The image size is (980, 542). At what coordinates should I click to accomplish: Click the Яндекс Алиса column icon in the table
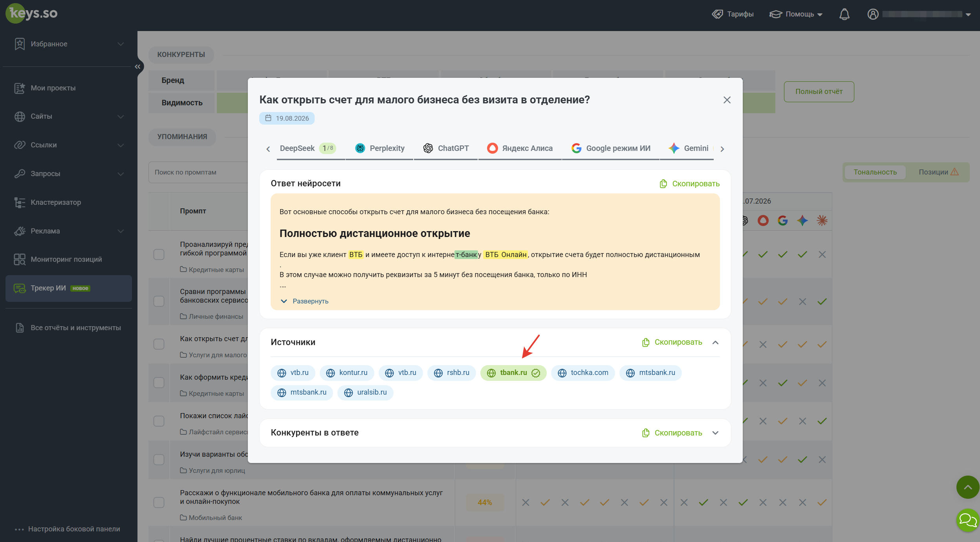point(763,220)
